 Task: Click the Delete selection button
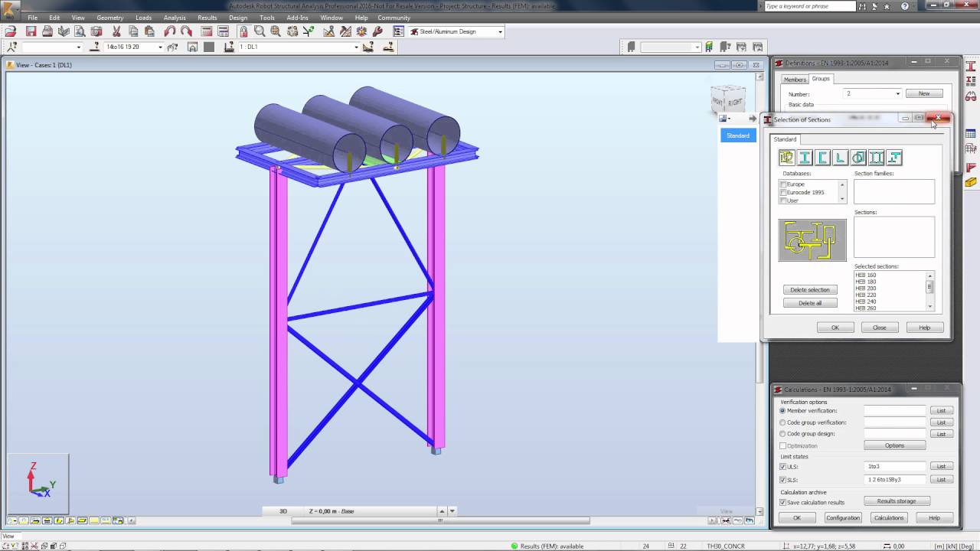(810, 290)
